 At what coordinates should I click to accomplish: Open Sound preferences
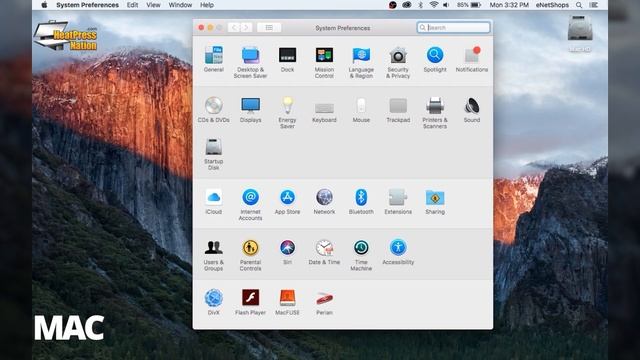click(x=472, y=110)
